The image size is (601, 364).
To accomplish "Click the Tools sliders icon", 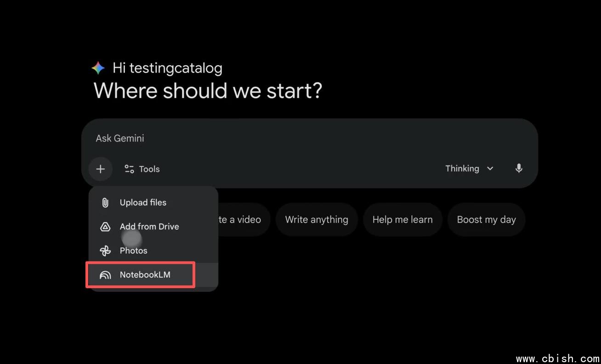I will point(129,169).
